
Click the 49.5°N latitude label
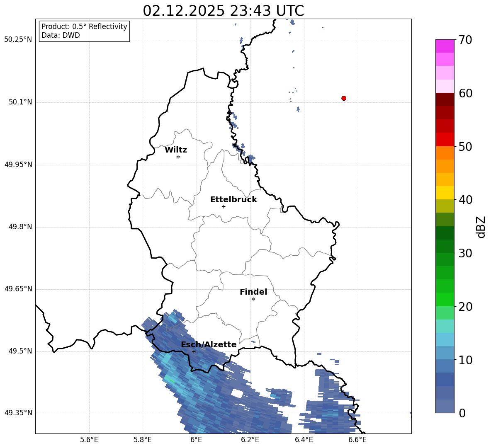21,351
